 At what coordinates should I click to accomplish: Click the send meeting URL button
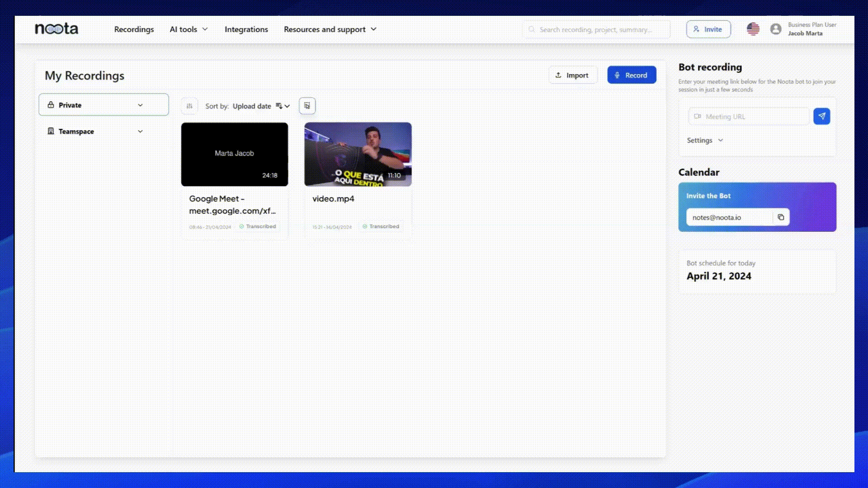click(821, 116)
